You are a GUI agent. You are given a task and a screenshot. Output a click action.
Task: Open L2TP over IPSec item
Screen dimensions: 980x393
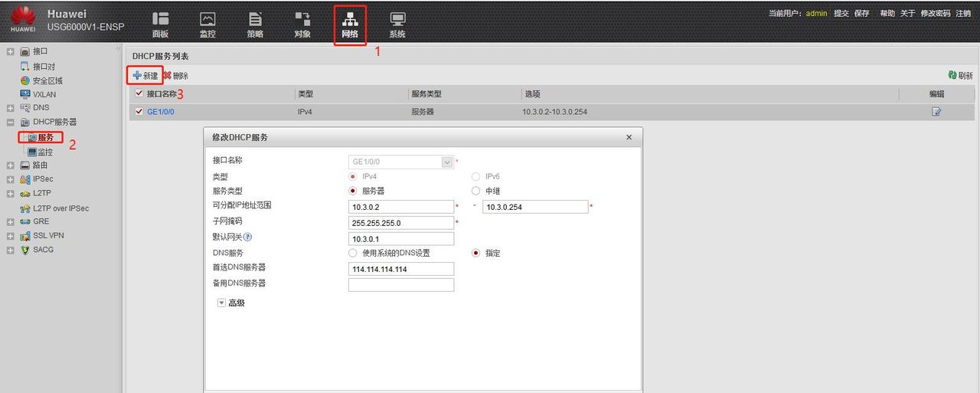(60, 208)
